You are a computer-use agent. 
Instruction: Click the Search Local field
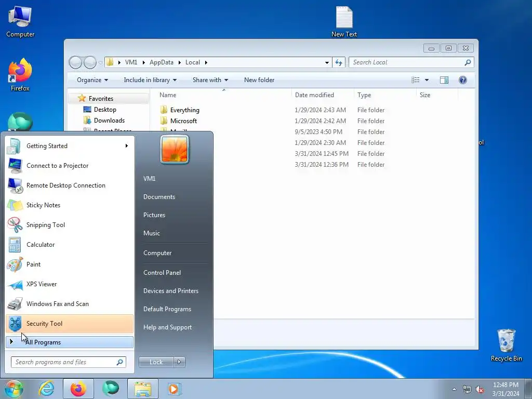[x=411, y=62]
